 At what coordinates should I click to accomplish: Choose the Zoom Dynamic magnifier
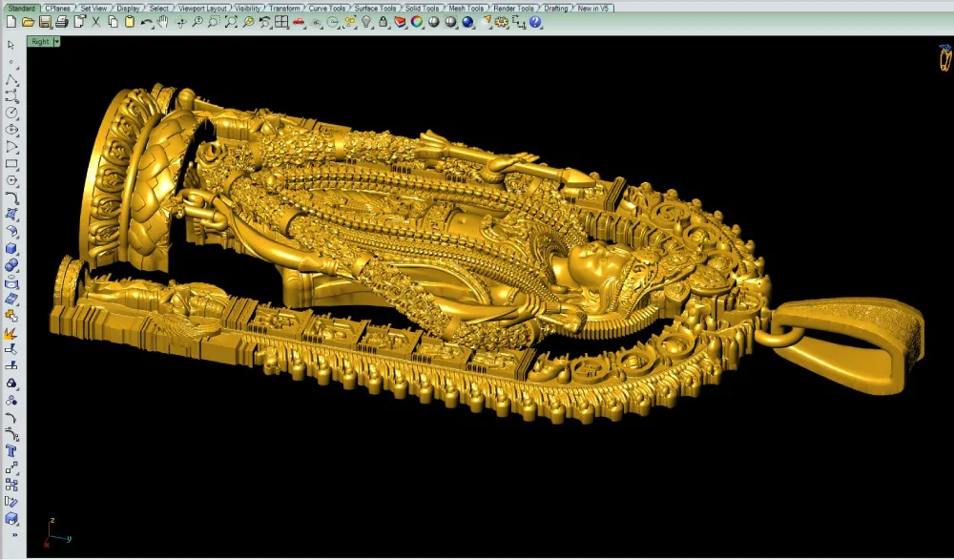(x=197, y=22)
